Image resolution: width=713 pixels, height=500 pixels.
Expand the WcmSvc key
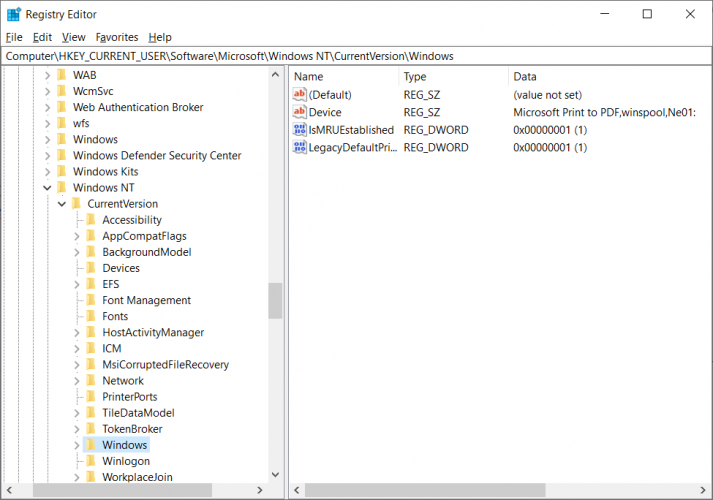pyautogui.click(x=47, y=91)
